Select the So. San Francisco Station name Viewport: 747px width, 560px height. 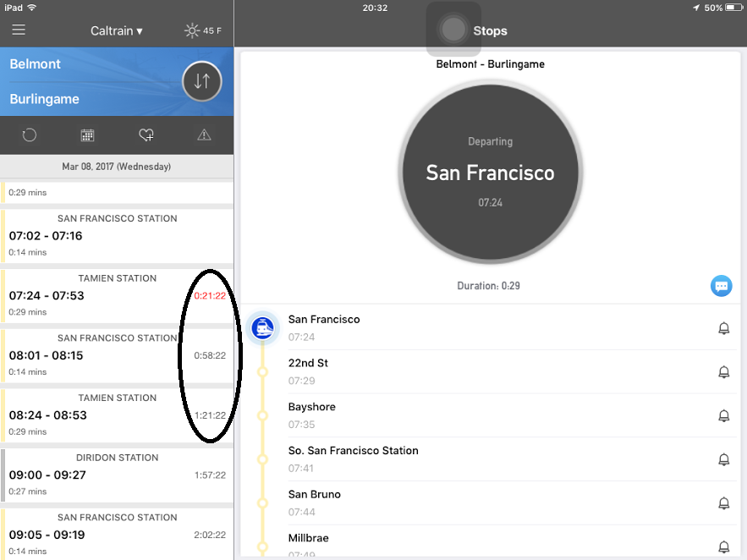353,451
